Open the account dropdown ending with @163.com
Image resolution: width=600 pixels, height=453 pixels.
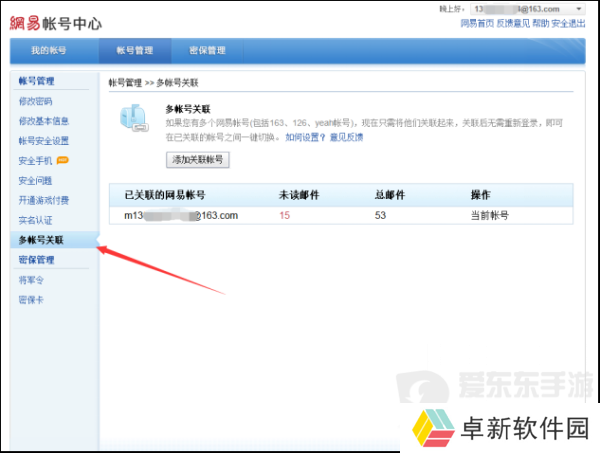click(528, 9)
